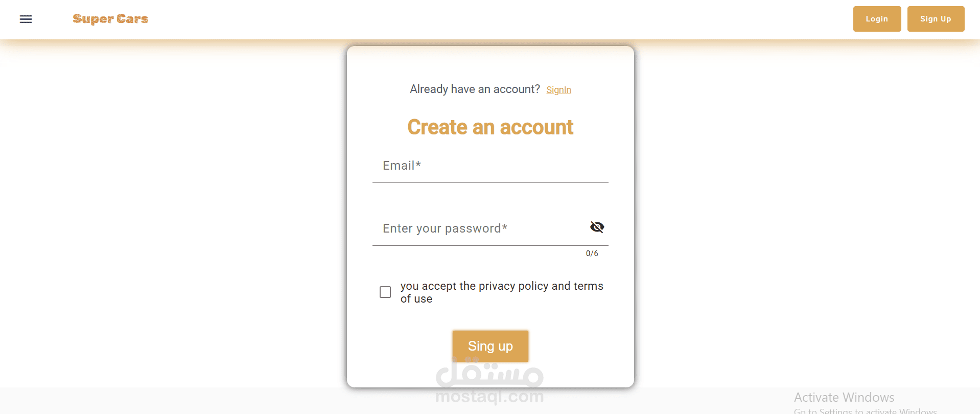Click the Arabic mostaql watermark logo
This screenshot has height=414, width=980.
[x=489, y=372]
